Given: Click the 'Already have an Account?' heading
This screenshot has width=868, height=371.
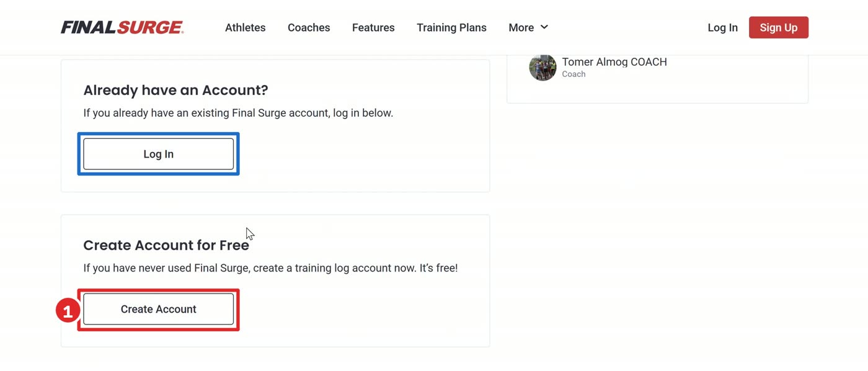Looking at the screenshot, I should (175, 91).
